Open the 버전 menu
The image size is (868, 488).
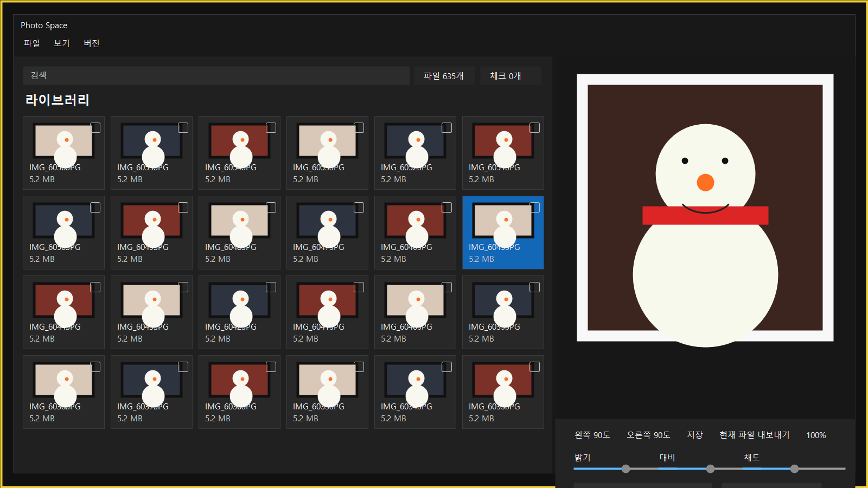[92, 43]
